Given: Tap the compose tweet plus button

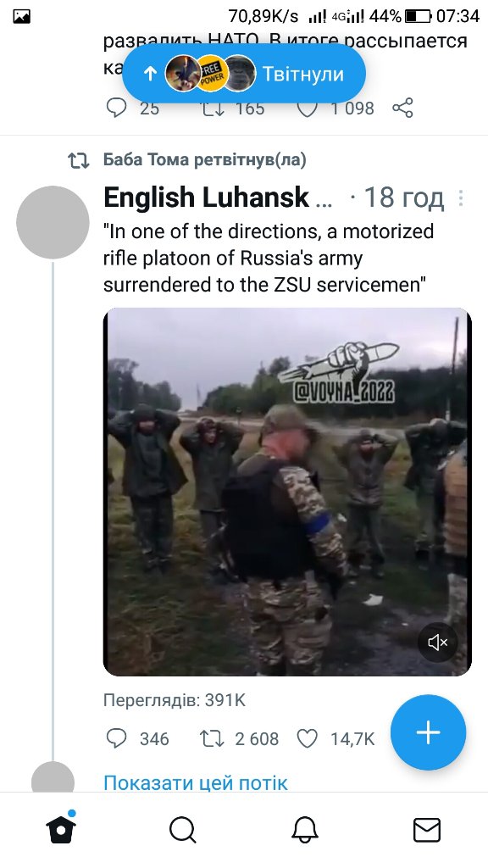Looking at the screenshot, I should [x=428, y=732].
